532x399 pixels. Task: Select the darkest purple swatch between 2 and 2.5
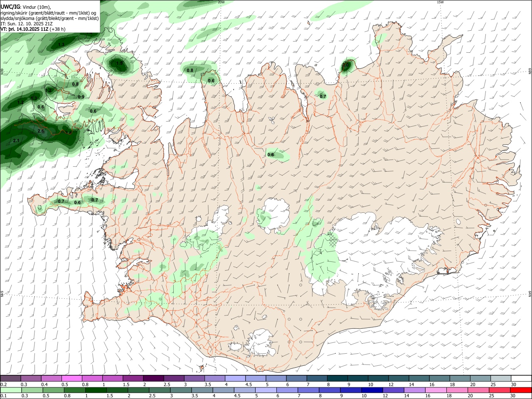[x=153, y=378]
